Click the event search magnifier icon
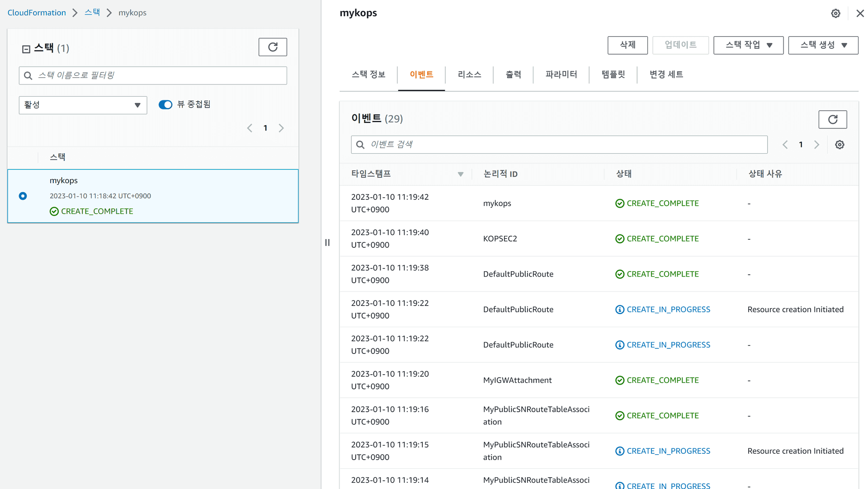The image size is (868, 489). 360,145
